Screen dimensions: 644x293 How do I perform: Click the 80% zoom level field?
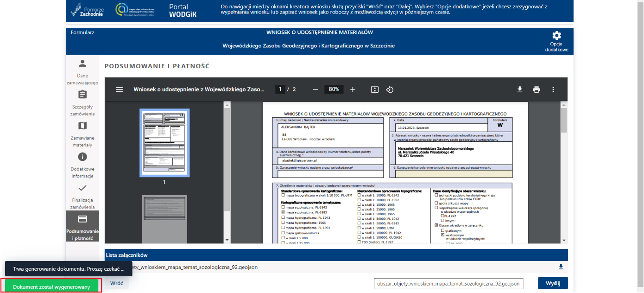pos(334,89)
